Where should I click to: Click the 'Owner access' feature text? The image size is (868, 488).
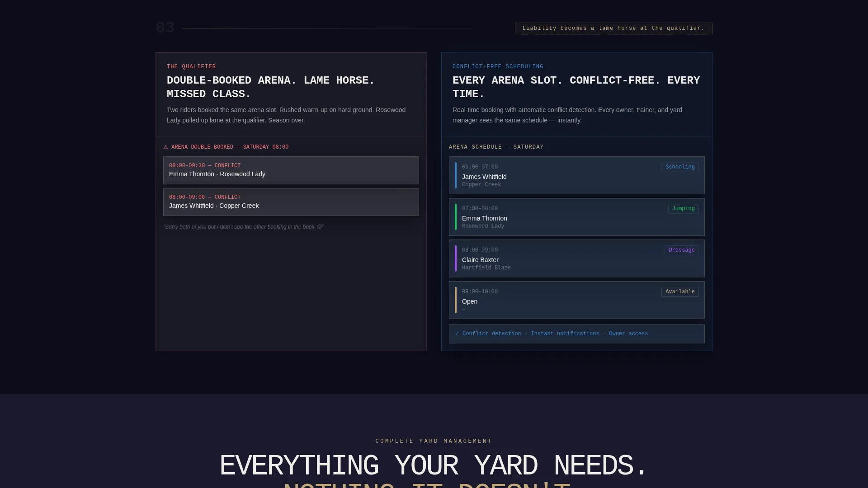[x=628, y=334]
